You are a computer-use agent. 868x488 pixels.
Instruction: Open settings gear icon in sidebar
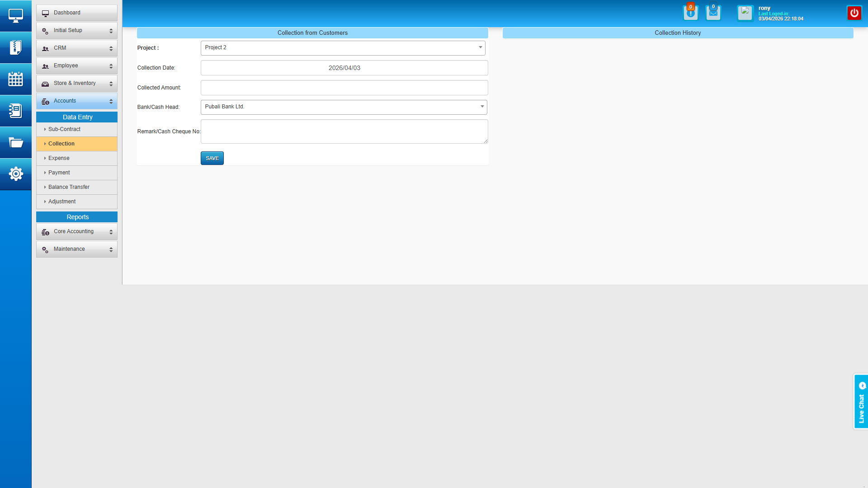[16, 174]
